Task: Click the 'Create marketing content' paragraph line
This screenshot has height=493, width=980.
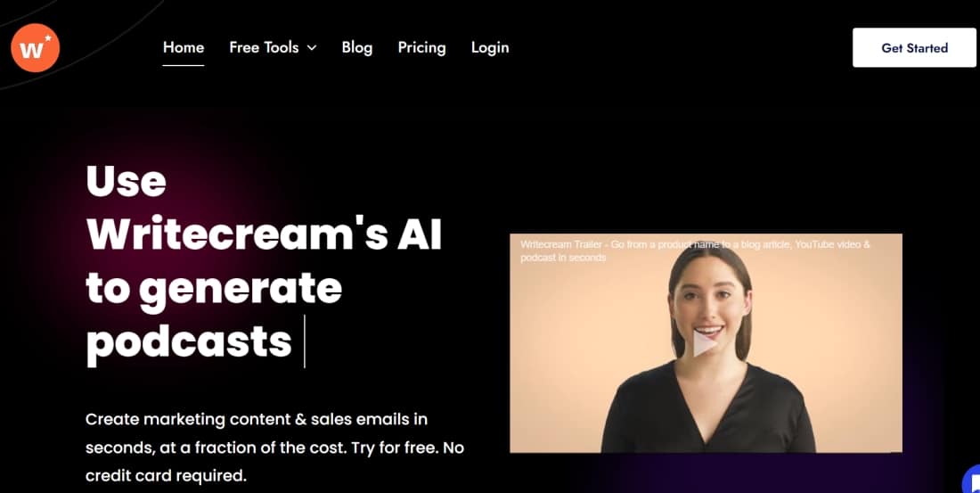Action: tap(257, 419)
